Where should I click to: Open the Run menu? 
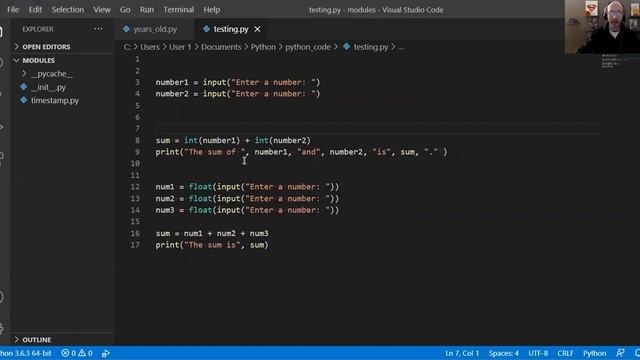coord(147,9)
